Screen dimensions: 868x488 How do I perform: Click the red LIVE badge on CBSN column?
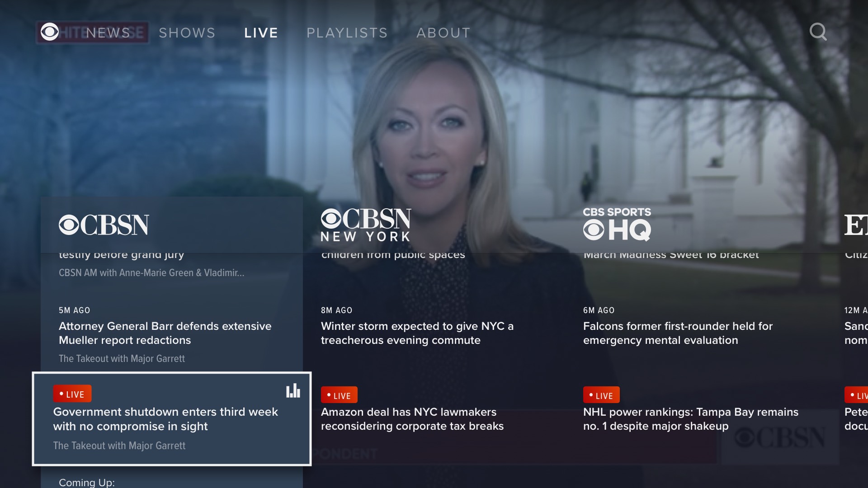[72, 394]
